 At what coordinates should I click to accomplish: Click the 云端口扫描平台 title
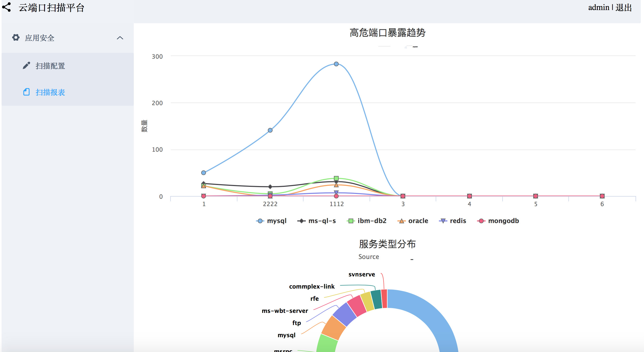tap(52, 8)
